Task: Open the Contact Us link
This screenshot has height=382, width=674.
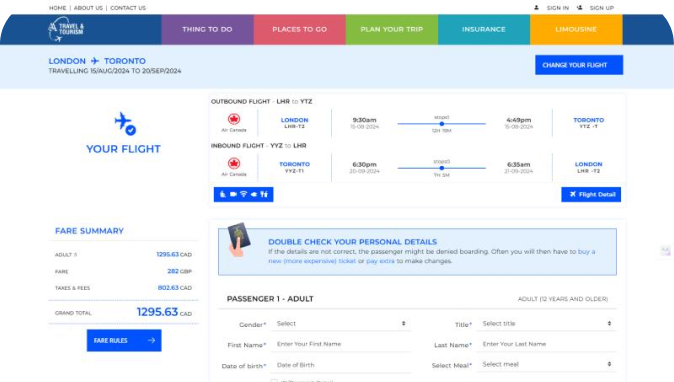Action: coord(128,8)
